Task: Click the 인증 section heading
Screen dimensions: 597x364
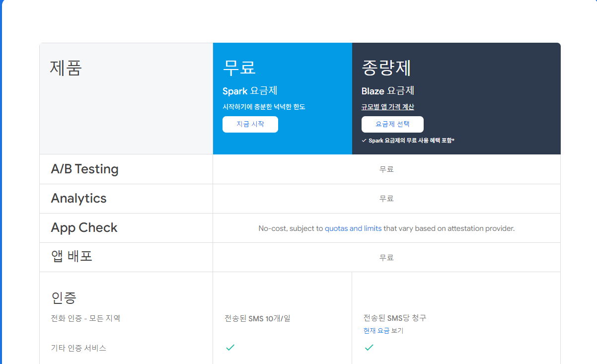Action: 64,297
